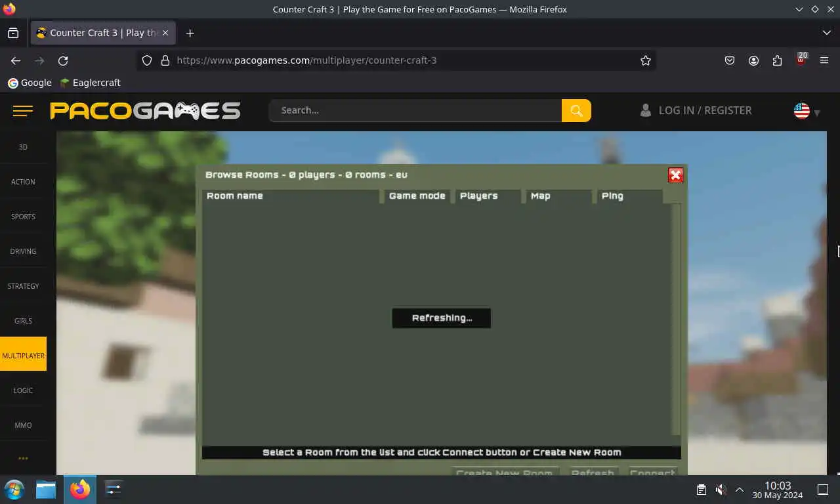Screen dimensions: 840x504
Task: Expand the list all tabs chevron
Action: pos(826,33)
